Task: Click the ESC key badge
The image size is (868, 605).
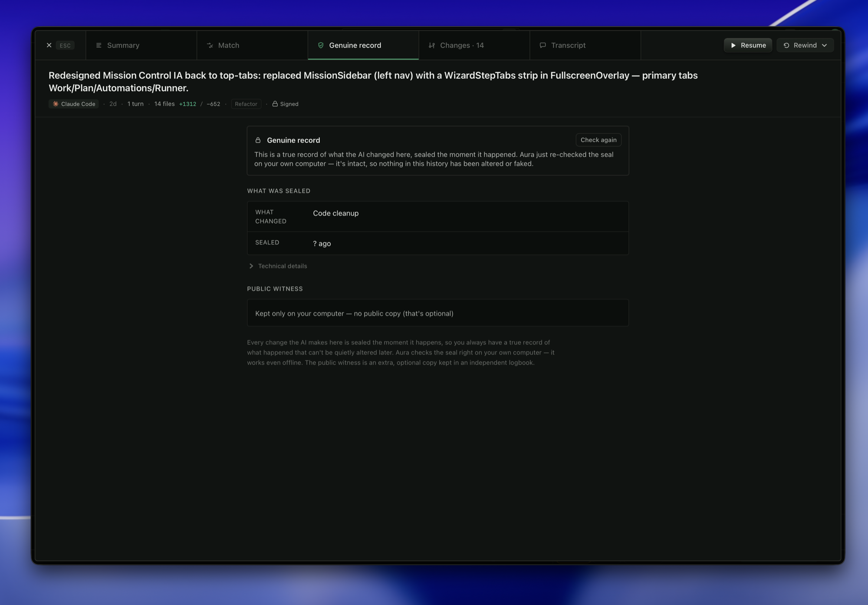Action: [65, 46]
